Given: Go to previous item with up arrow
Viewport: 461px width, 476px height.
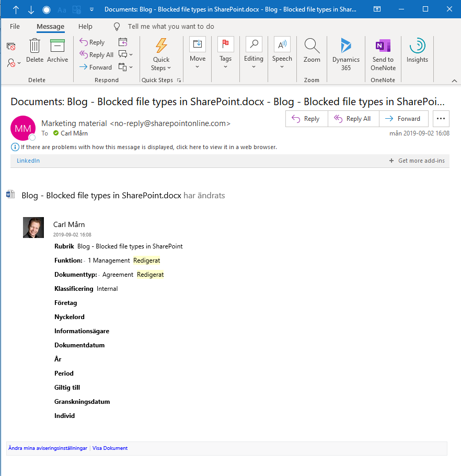Looking at the screenshot, I should tap(16, 9).
